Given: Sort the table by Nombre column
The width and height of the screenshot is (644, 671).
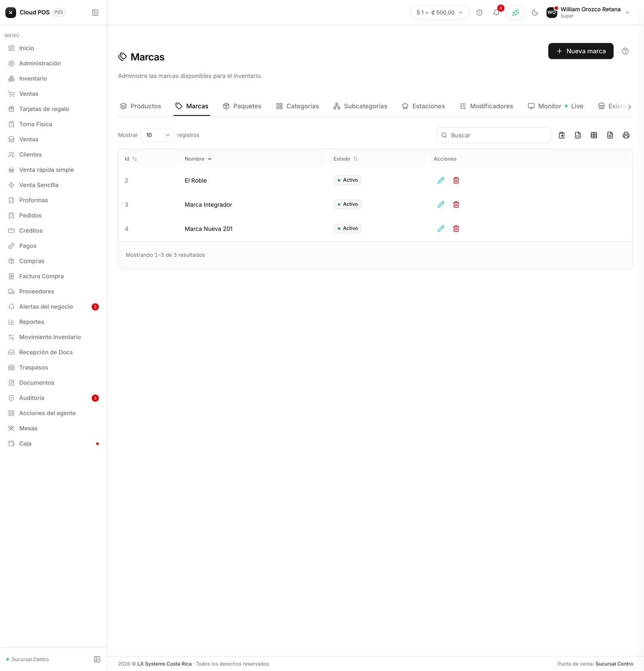Looking at the screenshot, I should click(x=198, y=159).
